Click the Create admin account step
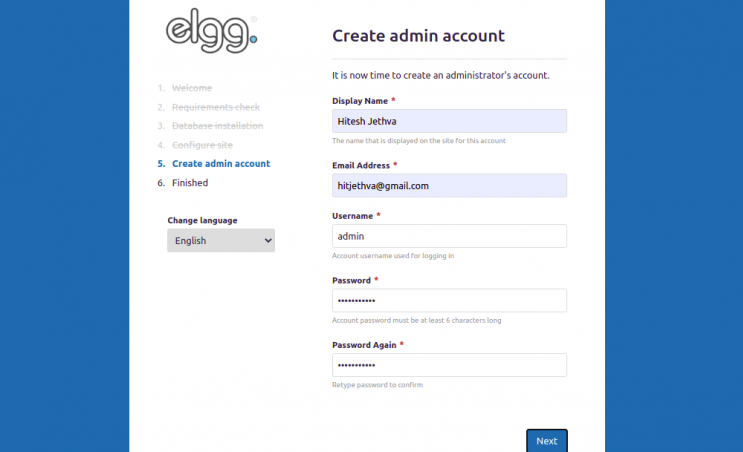The width and height of the screenshot is (743, 452). (220, 164)
